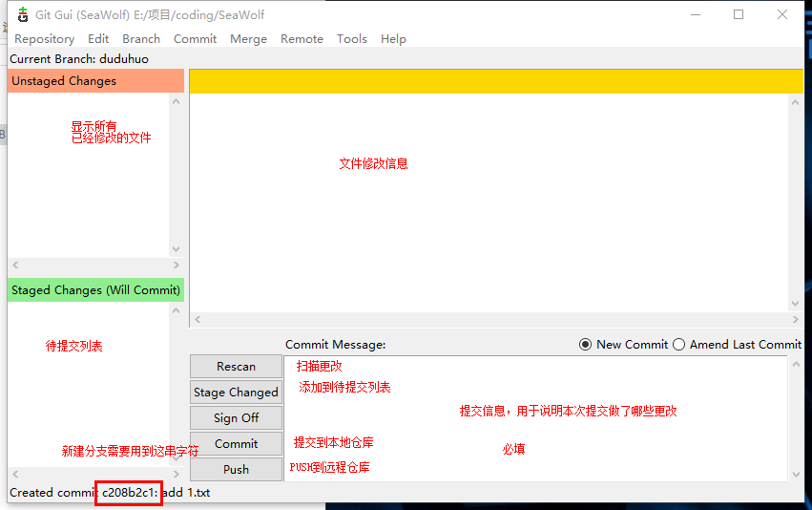Click Unstaged Changes scroll left arrow
Screen dimensions: 812x510
(15, 265)
